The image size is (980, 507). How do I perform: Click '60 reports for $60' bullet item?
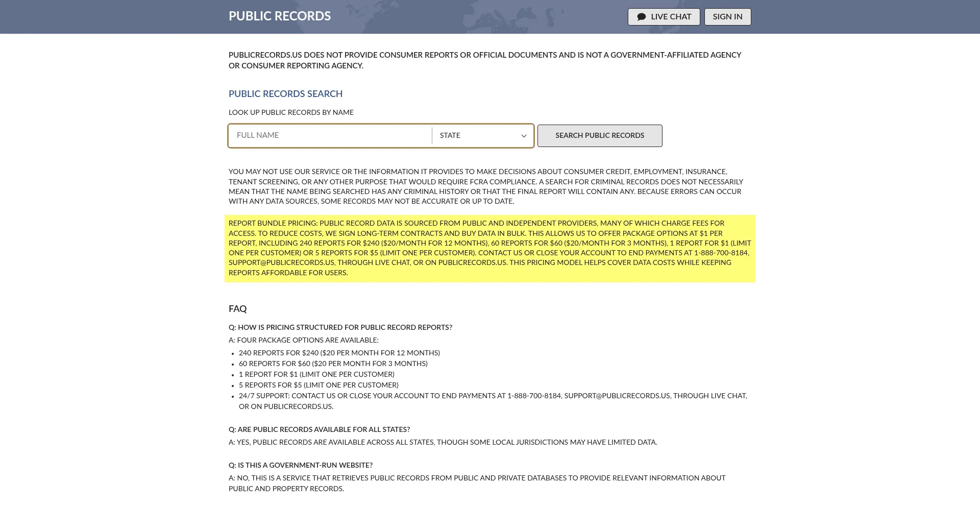[333, 364]
